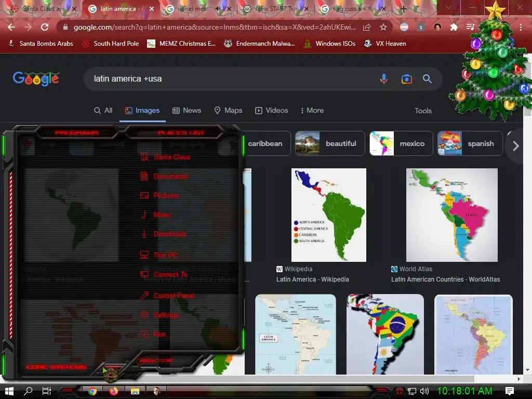This screenshot has width=532, height=399.
Task: Share this page via the share icon
Action: (366, 27)
